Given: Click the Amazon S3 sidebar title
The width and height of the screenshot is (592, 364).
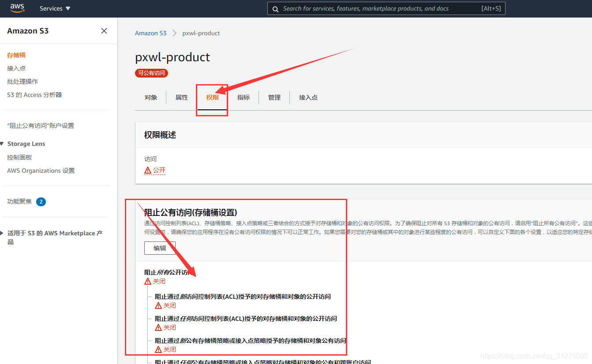Looking at the screenshot, I should (x=28, y=31).
